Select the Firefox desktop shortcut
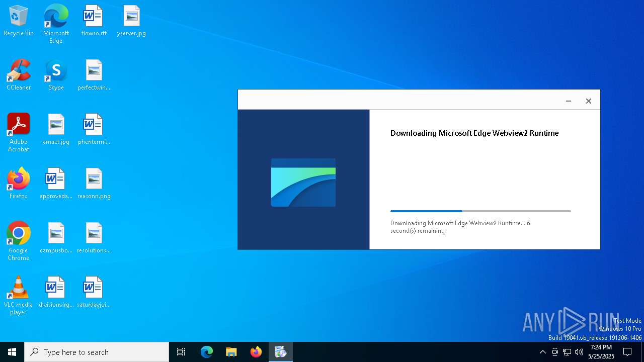 click(19, 184)
